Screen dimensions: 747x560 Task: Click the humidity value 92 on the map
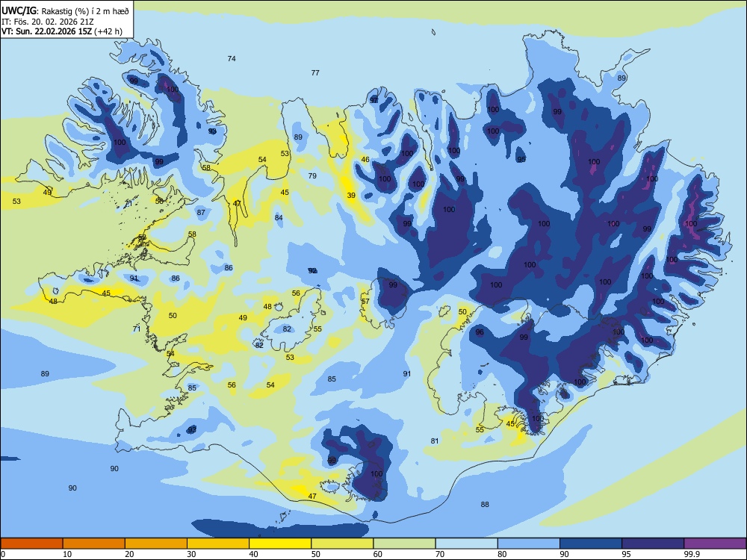[x=312, y=270]
